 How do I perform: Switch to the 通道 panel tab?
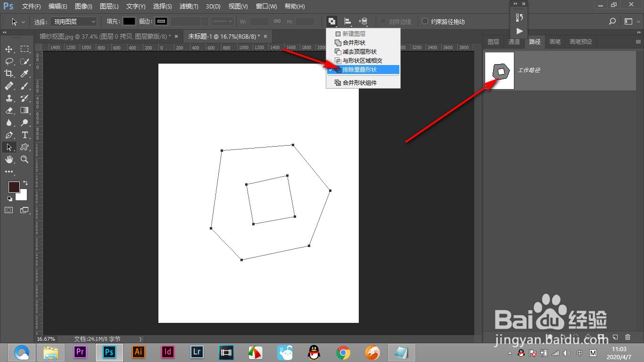[x=514, y=41]
